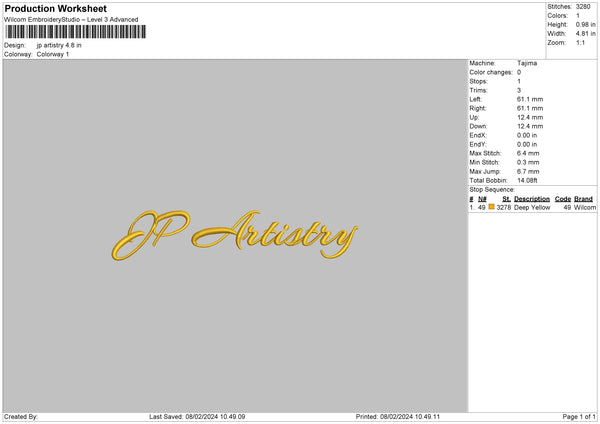Select the design name 'jp artistry 4.8 in'
Viewport: 600px width, 424px height.
click(59, 45)
